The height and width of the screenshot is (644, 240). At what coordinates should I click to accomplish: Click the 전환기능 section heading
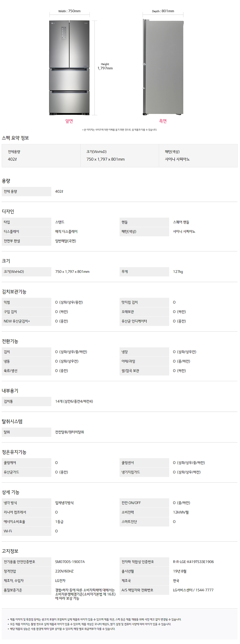click(x=10, y=341)
